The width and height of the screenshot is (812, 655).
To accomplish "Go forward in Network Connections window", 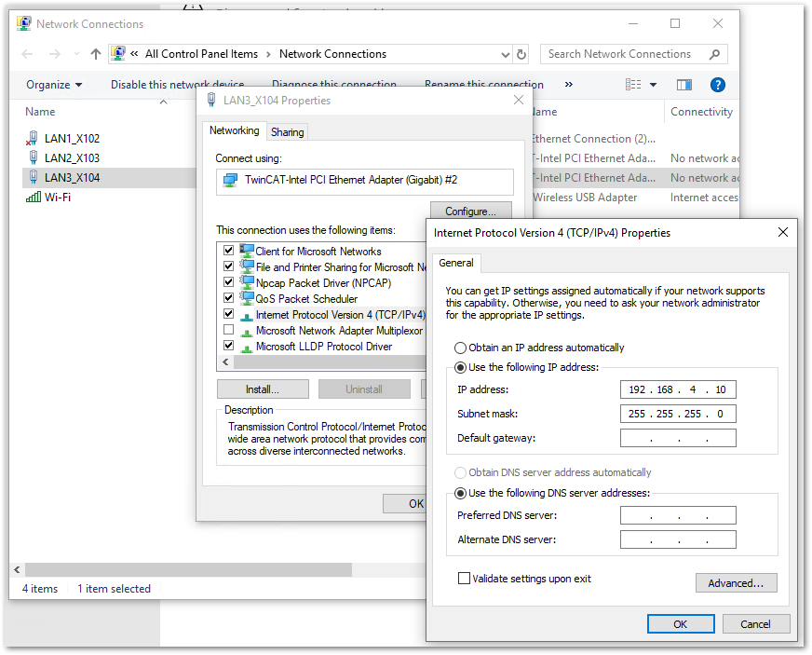I will pyautogui.click(x=54, y=54).
